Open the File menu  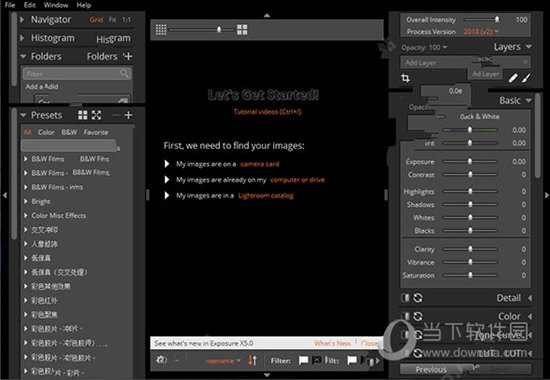(x=10, y=5)
